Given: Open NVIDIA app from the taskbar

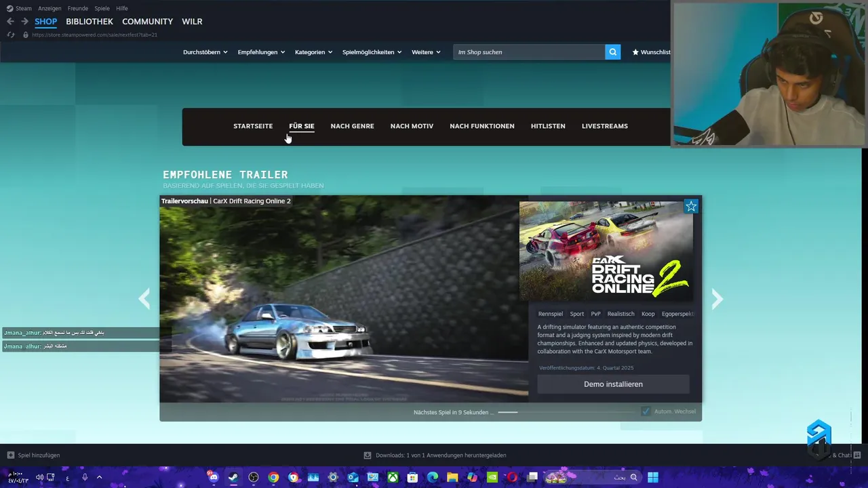Looking at the screenshot, I should point(492,477).
